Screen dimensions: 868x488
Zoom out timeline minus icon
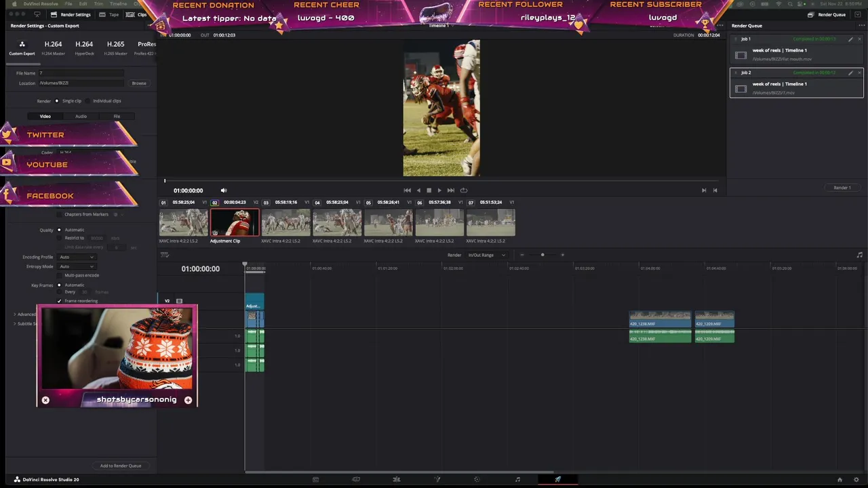[x=522, y=255]
